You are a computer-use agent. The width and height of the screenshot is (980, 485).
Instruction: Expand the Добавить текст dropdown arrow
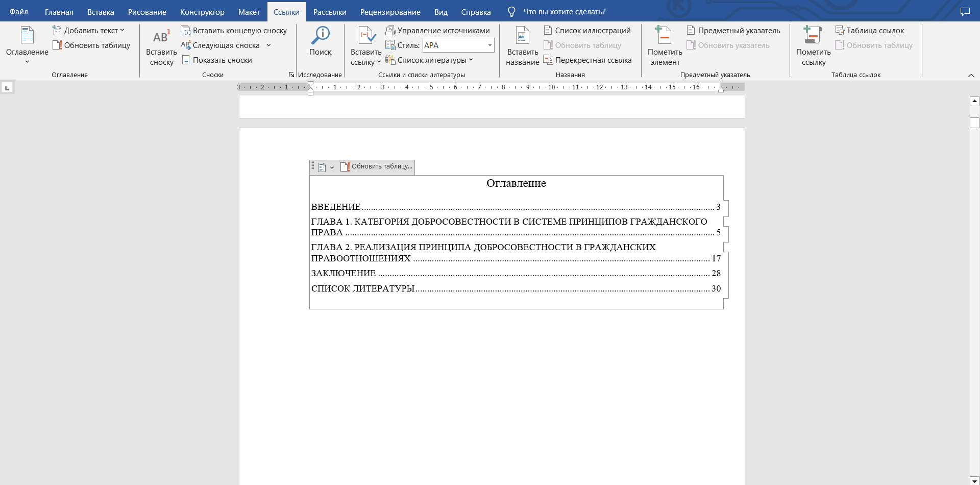tap(122, 31)
